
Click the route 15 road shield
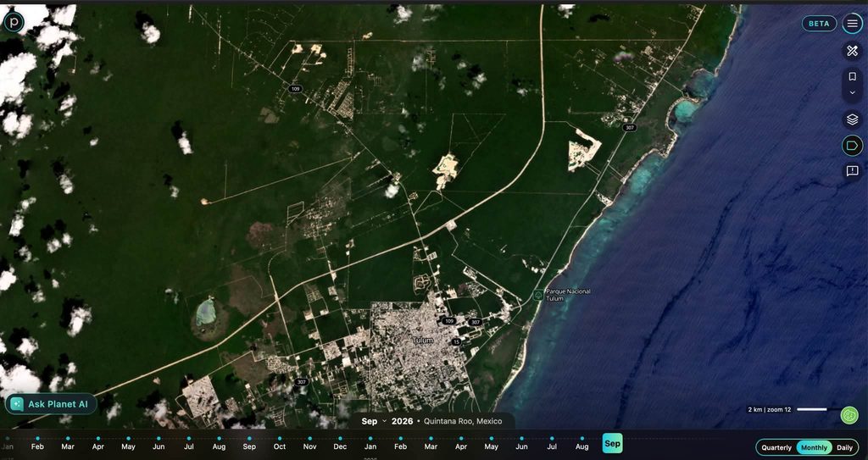(x=456, y=342)
